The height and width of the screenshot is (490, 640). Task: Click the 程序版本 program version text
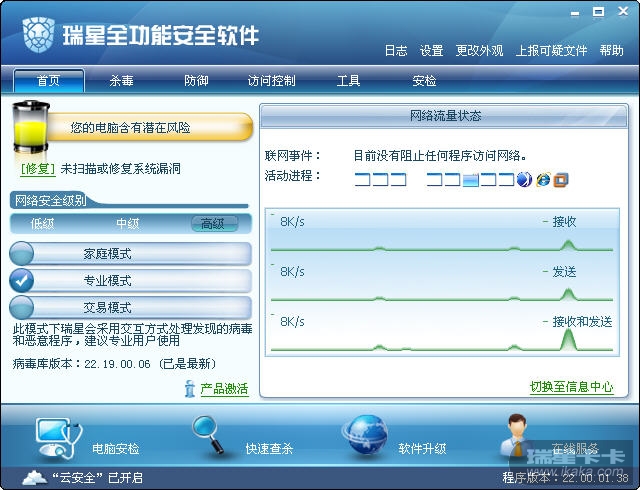pyautogui.click(x=565, y=477)
